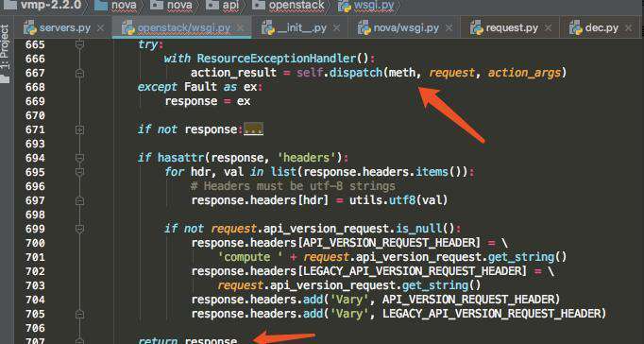
Task: Click 'response = ex' on line 669
Action: [x=208, y=101]
